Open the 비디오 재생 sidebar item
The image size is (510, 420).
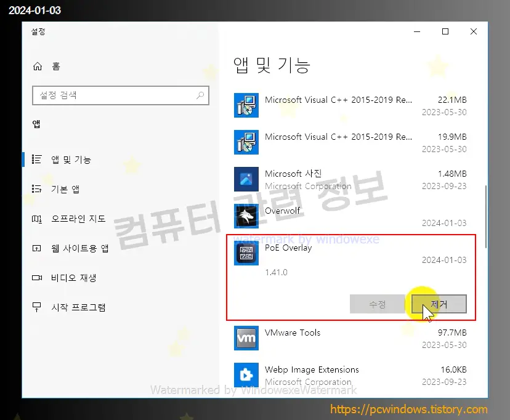click(120, 278)
